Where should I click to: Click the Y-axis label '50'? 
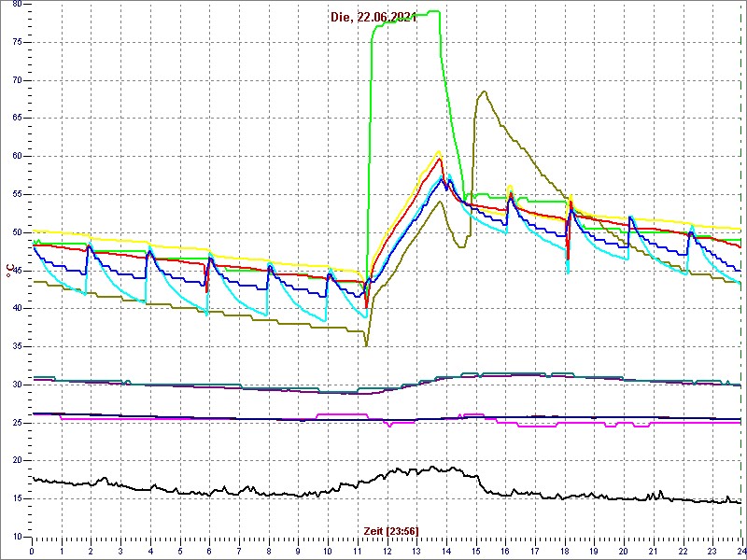16,232
